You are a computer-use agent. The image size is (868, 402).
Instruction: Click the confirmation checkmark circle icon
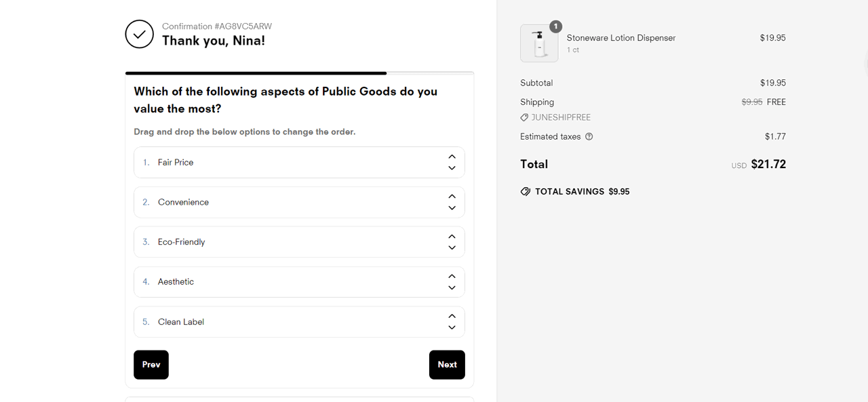[x=139, y=34]
